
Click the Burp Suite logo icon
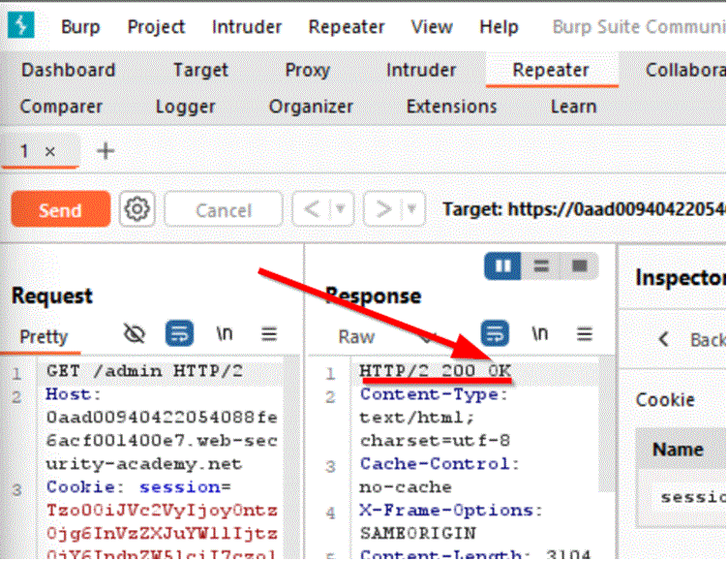click(x=20, y=25)
